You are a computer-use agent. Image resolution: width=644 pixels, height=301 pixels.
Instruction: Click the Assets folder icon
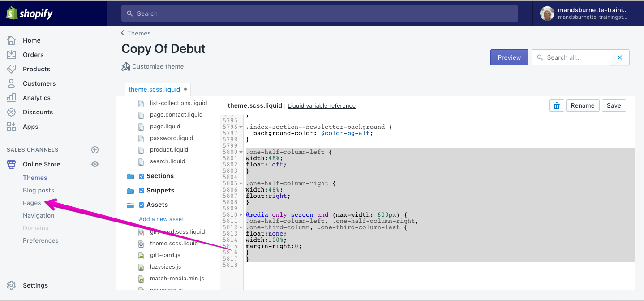(130, 205)
